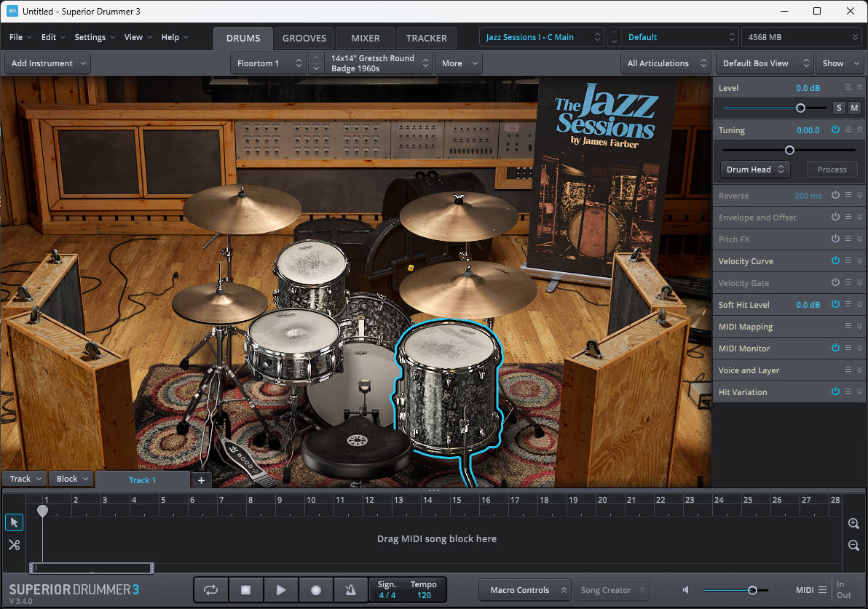
Task: Open the Drum Head tuning dropdown
Action: coord(755,170)
